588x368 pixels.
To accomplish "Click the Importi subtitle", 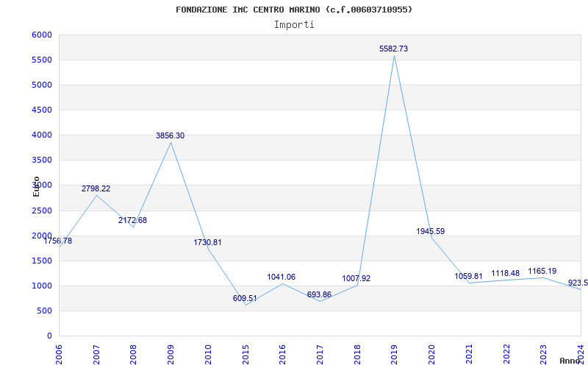I will tap(294, 25).
